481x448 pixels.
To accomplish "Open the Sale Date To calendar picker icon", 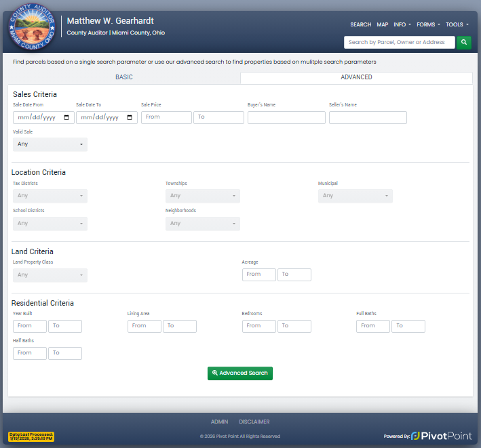I will [130, 117].
